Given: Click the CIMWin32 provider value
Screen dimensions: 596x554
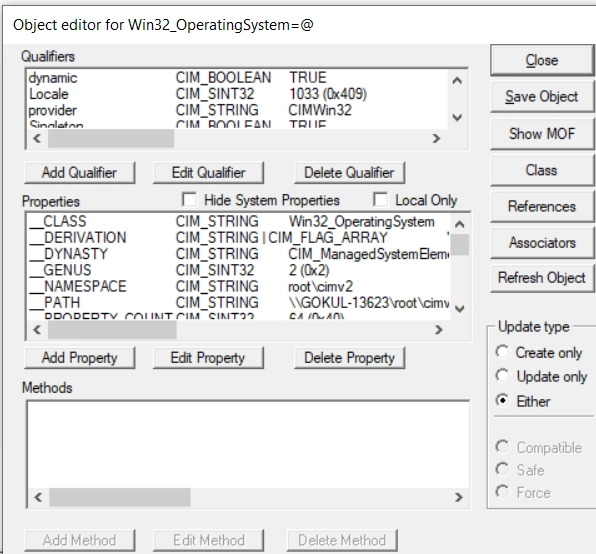Looking at the screenshot, I should click(x=320, y=111).
